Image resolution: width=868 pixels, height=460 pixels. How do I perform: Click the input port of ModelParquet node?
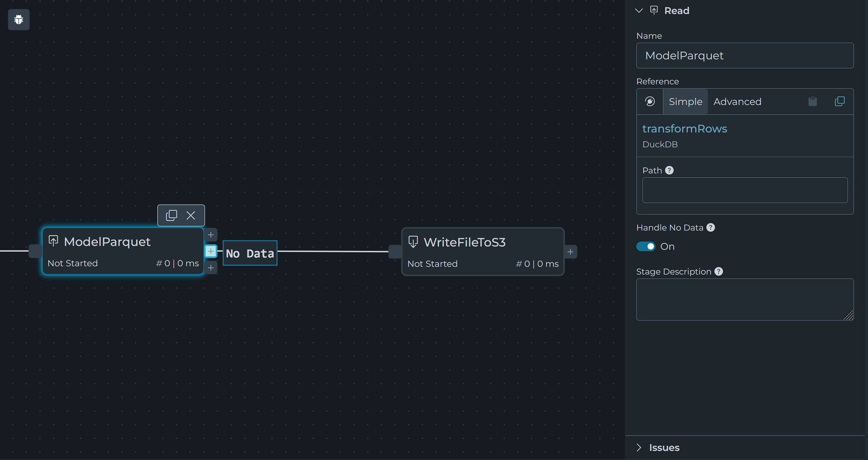click(35, 251)
